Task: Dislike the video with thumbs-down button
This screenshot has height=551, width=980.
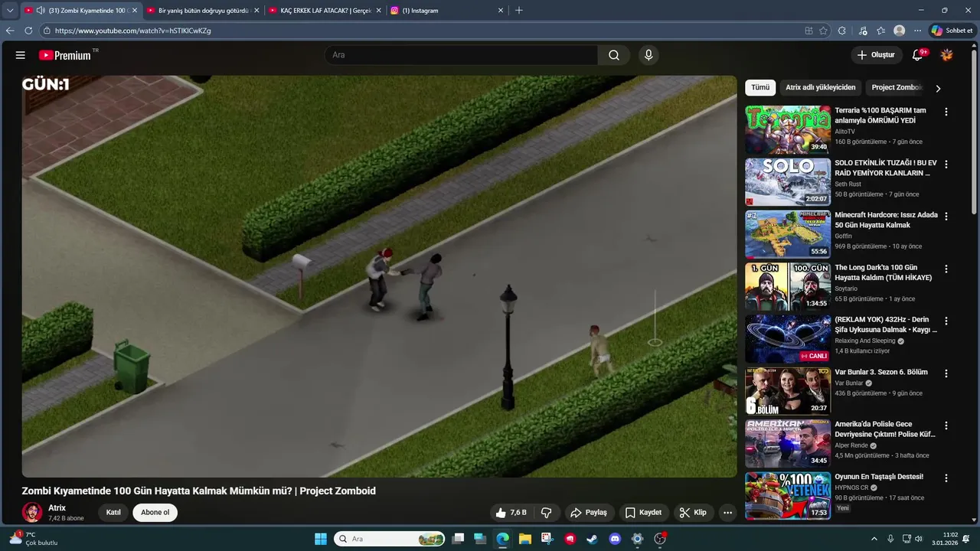Action: click(547, 513)
